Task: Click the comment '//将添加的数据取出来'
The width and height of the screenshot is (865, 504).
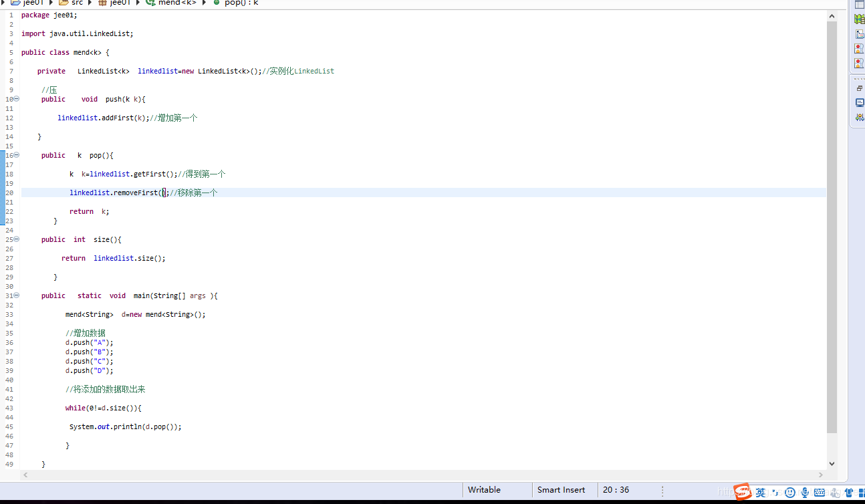Action: coord(106,389)
